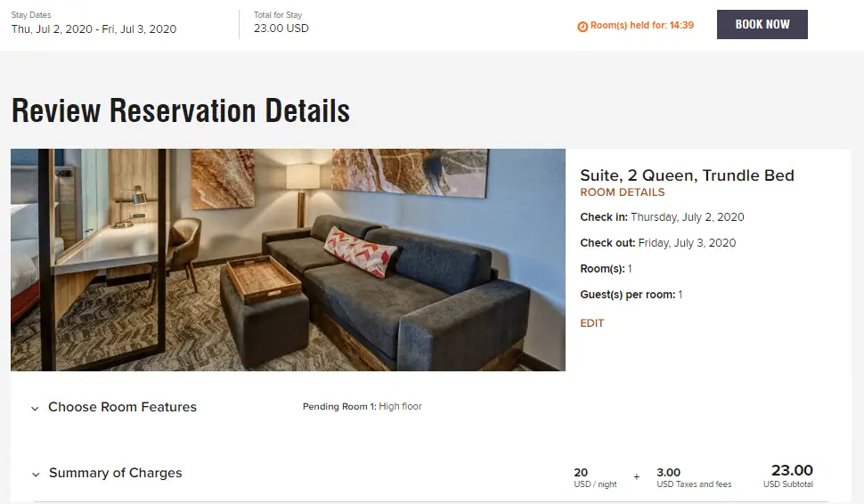The height and width of the screenshot is (504, 864).
Task: Click the suite room photo
Action: [289, 259]
